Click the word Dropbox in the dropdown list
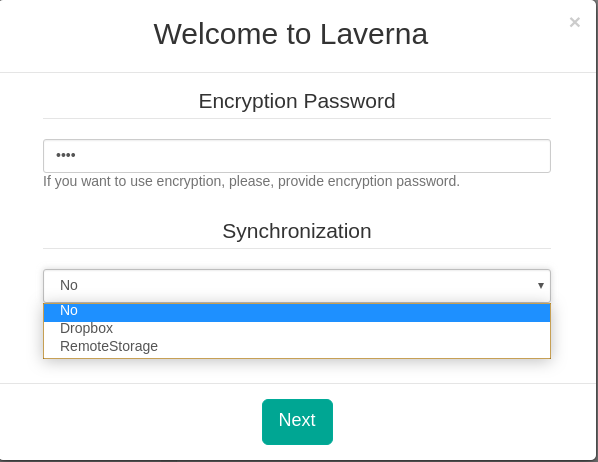 point(87,328)
